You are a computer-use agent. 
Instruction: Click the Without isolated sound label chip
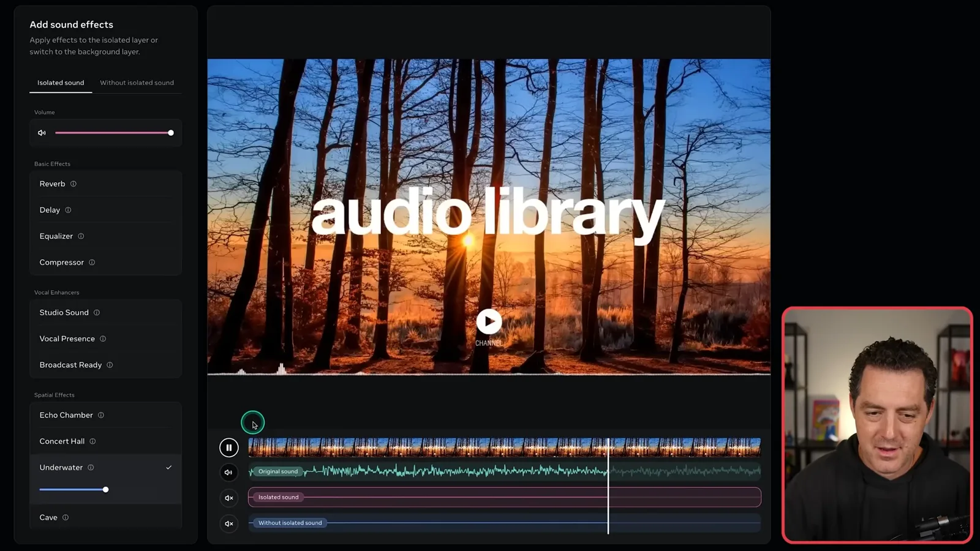pyautogui.click(x=290, y=523)
